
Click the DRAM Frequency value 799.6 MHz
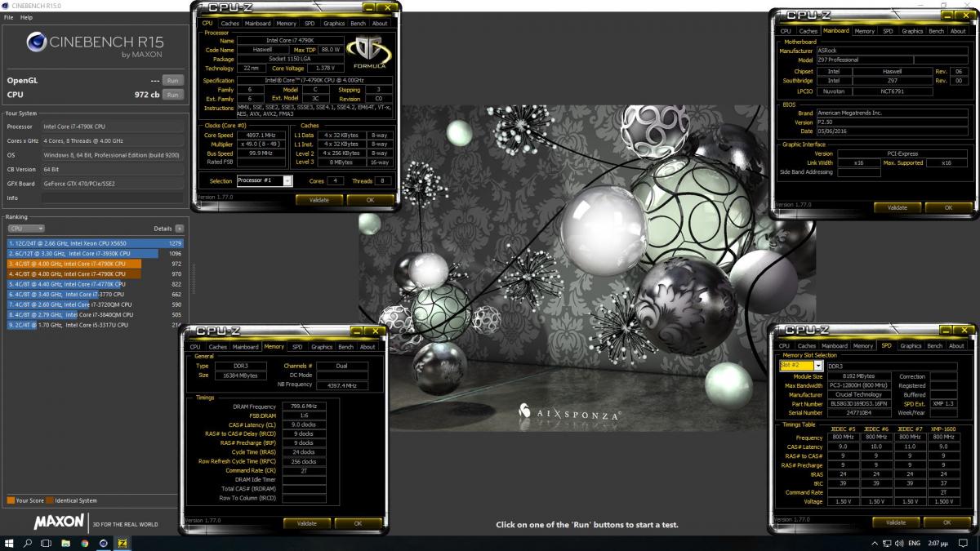pos(304,406)
